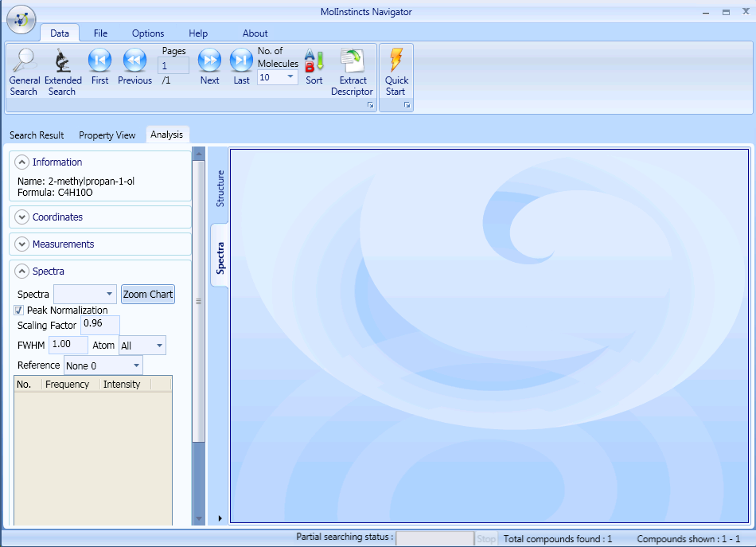Expand the Coordinates section
Viewport: 756px width, 547px height.
21,217
